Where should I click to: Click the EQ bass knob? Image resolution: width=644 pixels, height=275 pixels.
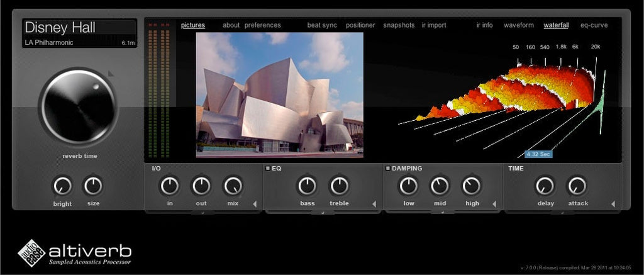pos(307,186)
